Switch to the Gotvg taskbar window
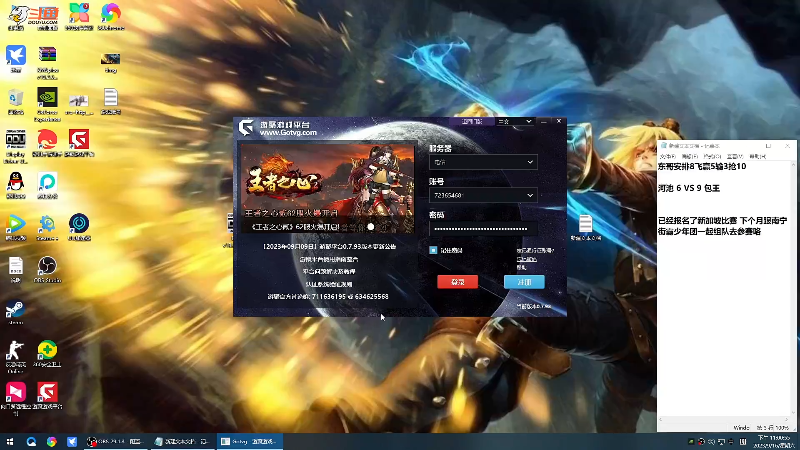Image resolution: width=800 pixels, height=450 pixels. coord(249,441)
